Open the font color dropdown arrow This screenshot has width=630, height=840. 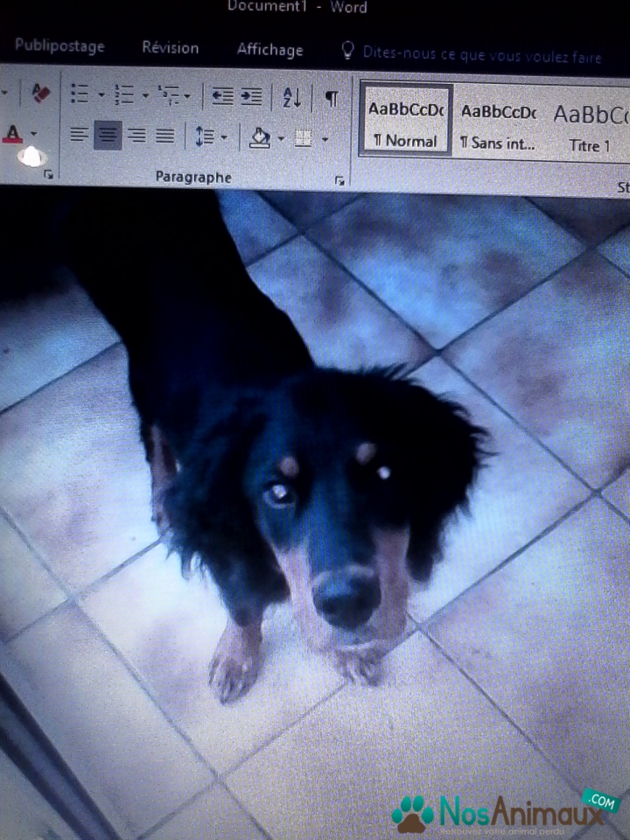pyautogui.click(x=34, y=134)
